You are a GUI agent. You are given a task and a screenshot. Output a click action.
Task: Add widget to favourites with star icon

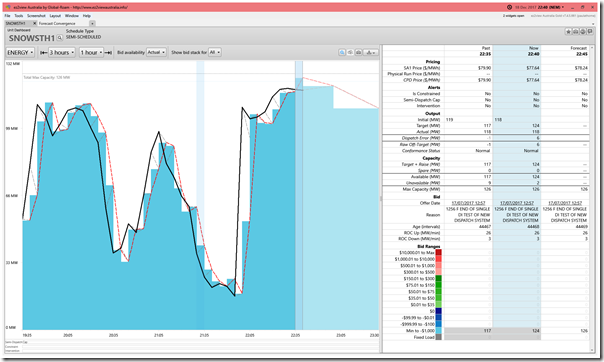pyautogui.click(x=568, y=32)
